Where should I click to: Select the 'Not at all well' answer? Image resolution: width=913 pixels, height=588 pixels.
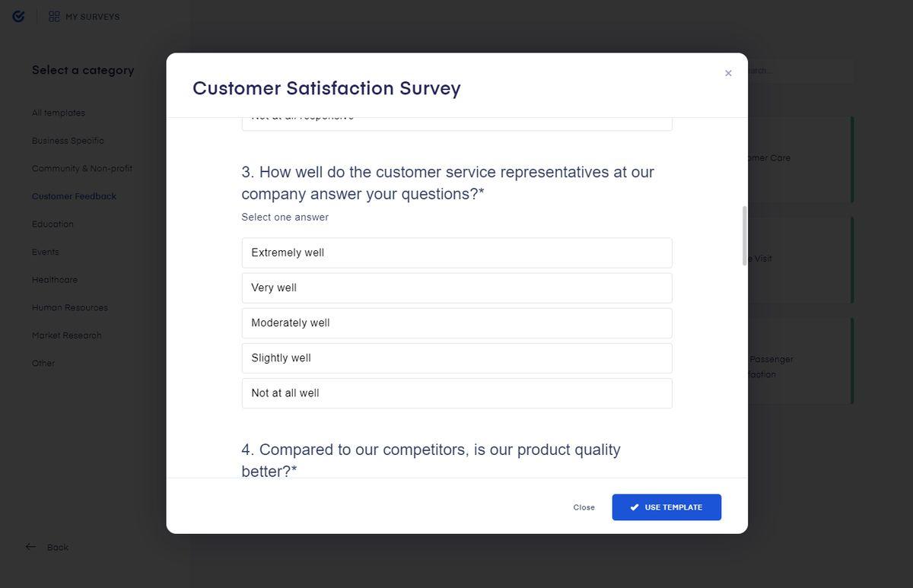456,393
